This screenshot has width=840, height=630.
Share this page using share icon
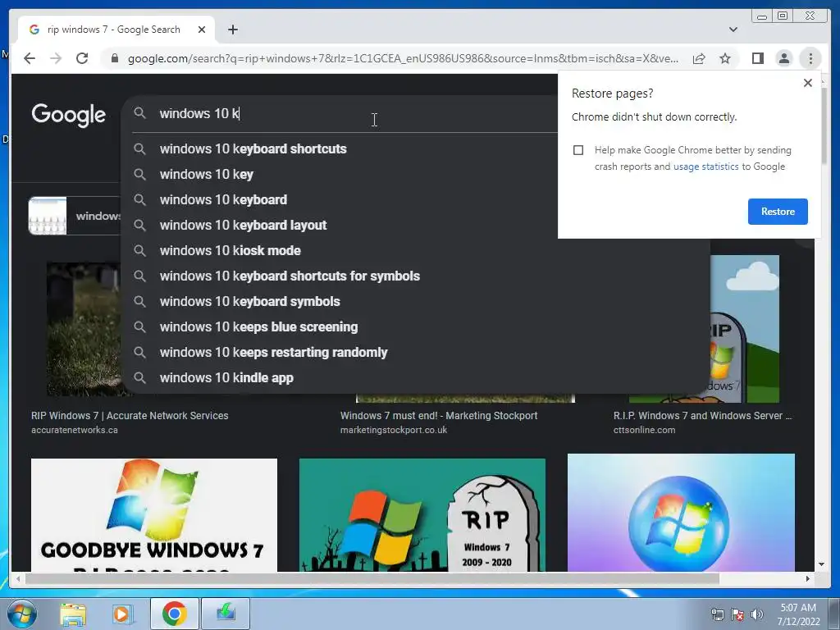699,58
